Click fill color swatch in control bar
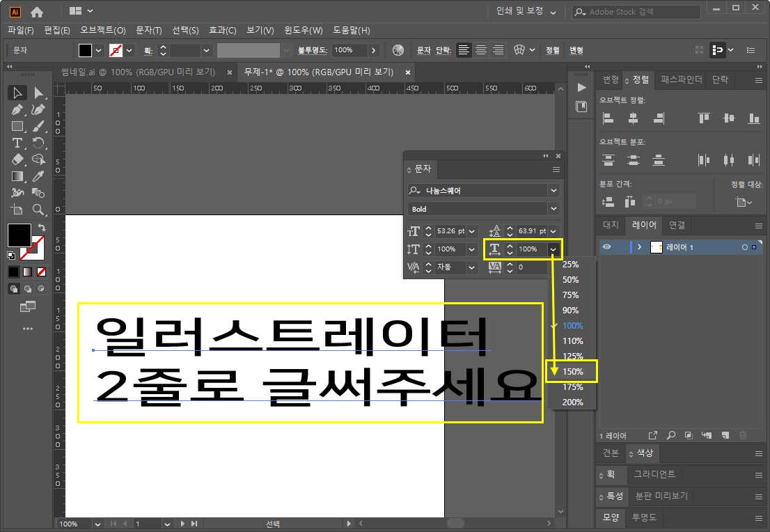This screenshot has height=532, width=770. (85, 50)
